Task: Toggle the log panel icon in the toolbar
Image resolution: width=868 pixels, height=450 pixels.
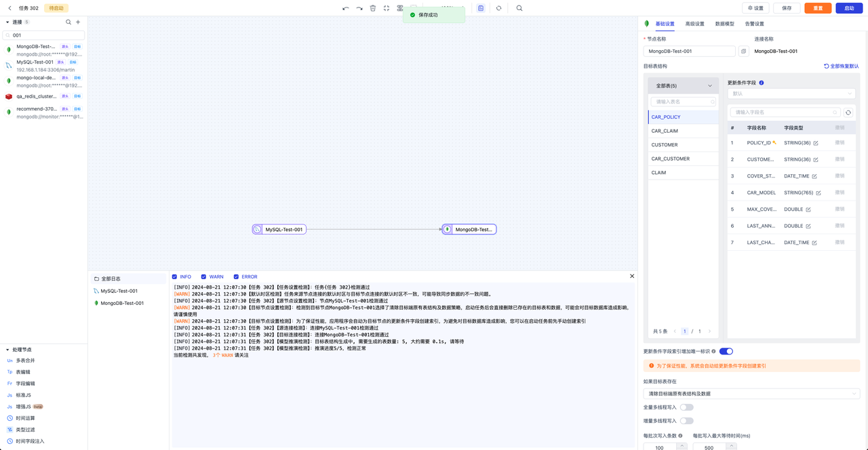Action: 481,8
